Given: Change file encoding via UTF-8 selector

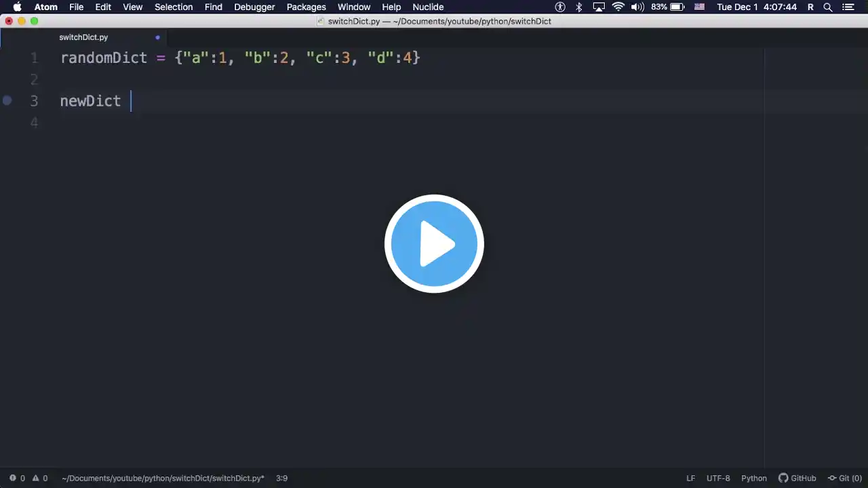Looking at the screenshot, I should pyautogui.click(x=718, y=478).
